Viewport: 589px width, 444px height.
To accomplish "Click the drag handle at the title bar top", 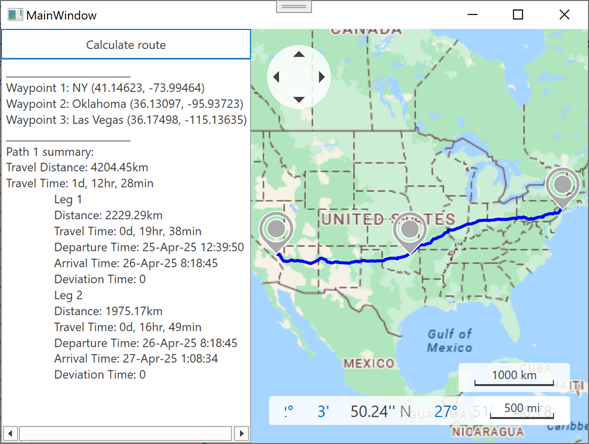I will click(294, 6).
